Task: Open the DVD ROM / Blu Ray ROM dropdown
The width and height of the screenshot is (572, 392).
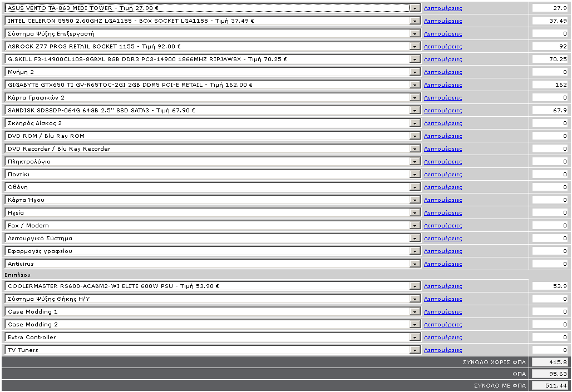Action: tap(213, 136)
